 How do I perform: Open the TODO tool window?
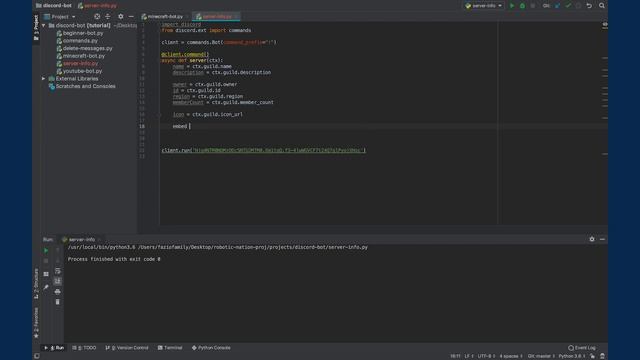click(x=84, y=348)
